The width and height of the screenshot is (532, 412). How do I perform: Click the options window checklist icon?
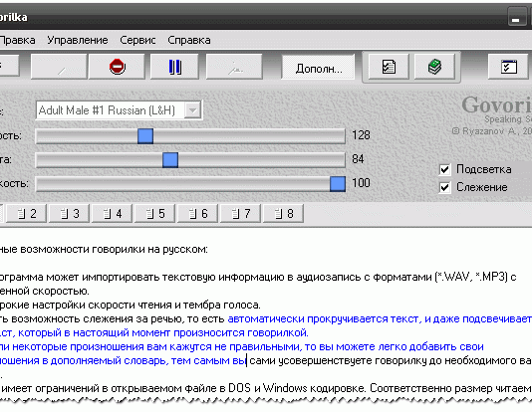[509, 67]
